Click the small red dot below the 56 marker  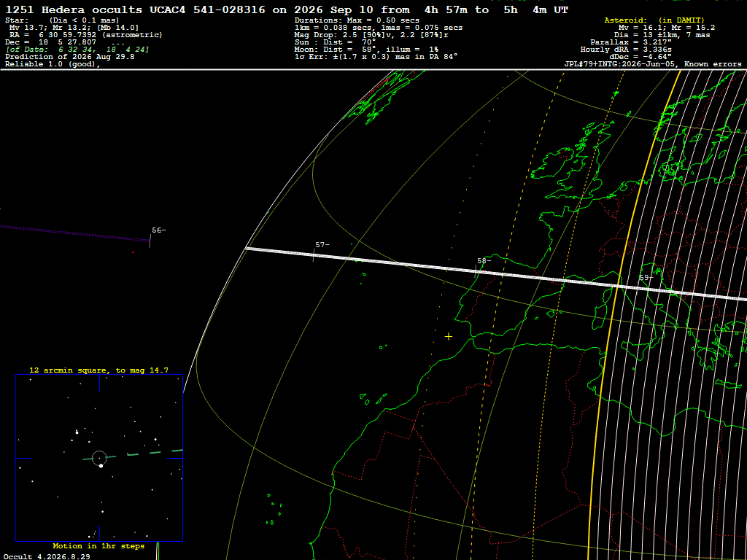pos(133,252)
